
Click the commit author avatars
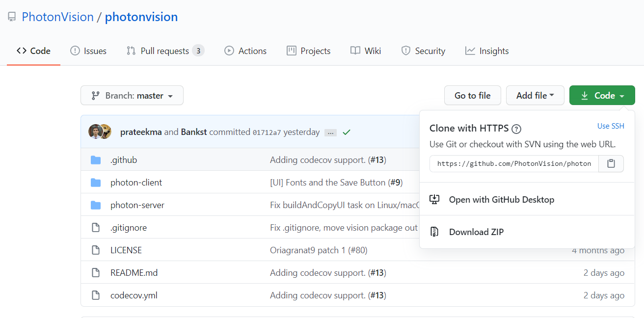pos(100,132)
